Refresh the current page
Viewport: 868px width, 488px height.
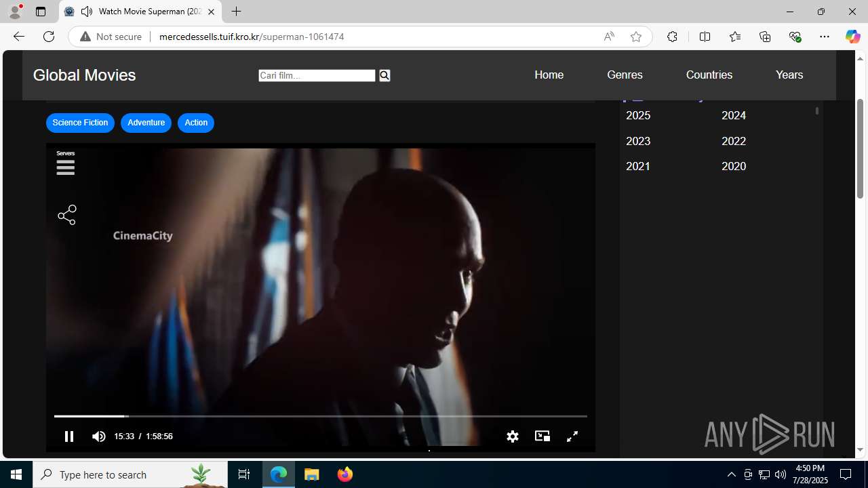pos(49,37)
